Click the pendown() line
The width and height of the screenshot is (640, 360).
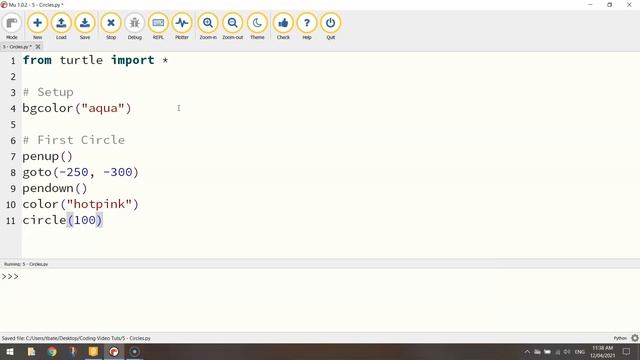coord(55,188)
